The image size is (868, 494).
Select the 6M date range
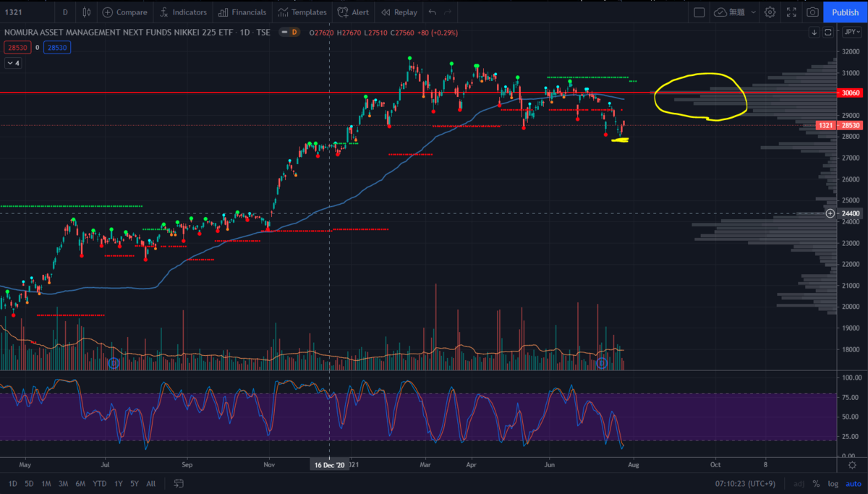pos(81,483)
